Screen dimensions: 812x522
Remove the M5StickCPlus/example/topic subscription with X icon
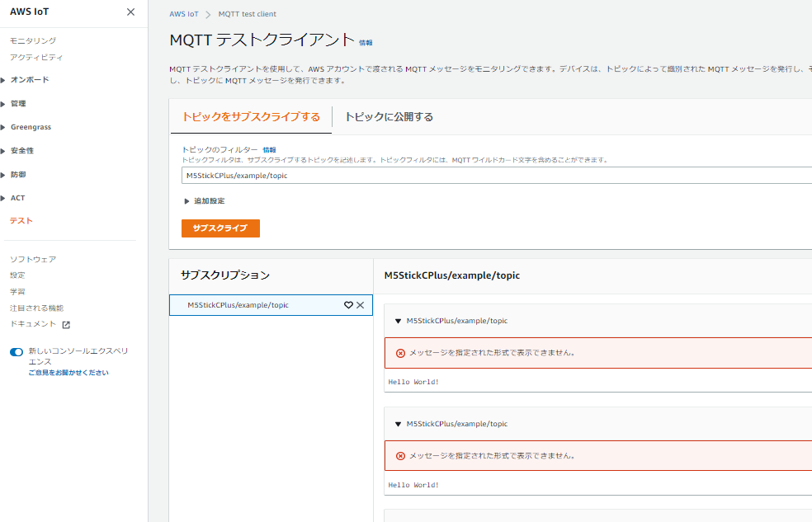click(x=361, y=305)
